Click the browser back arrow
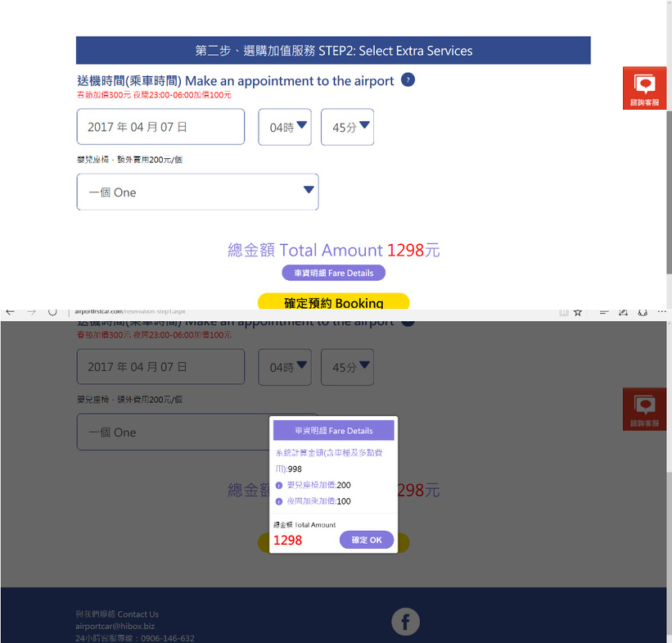The height and width of the screenshot is (643, 672). [11, 312]
